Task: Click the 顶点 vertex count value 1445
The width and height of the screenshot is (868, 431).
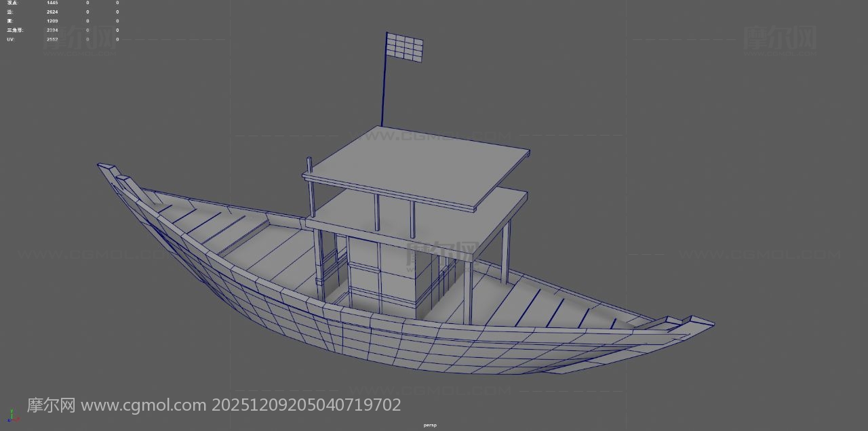Action: [52, 3]
